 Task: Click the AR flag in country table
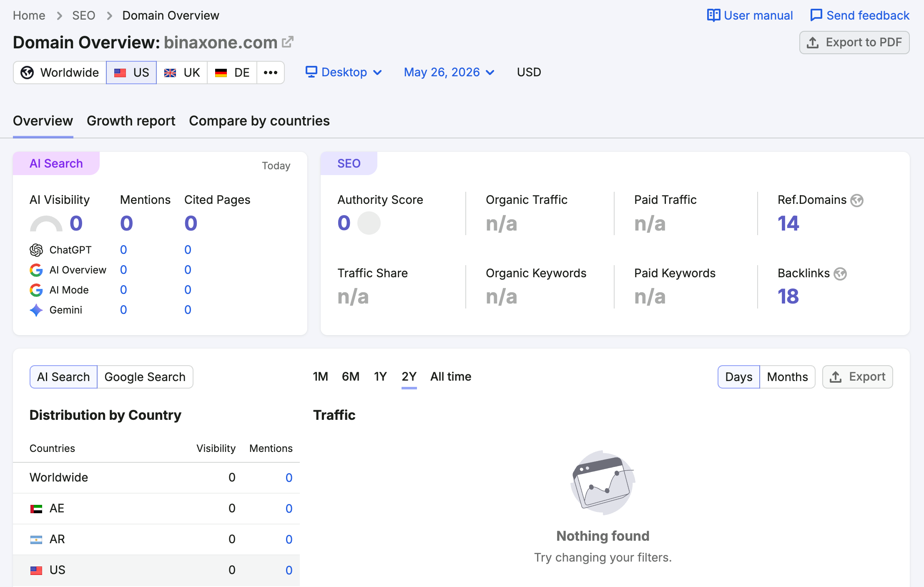coord(36,539)
